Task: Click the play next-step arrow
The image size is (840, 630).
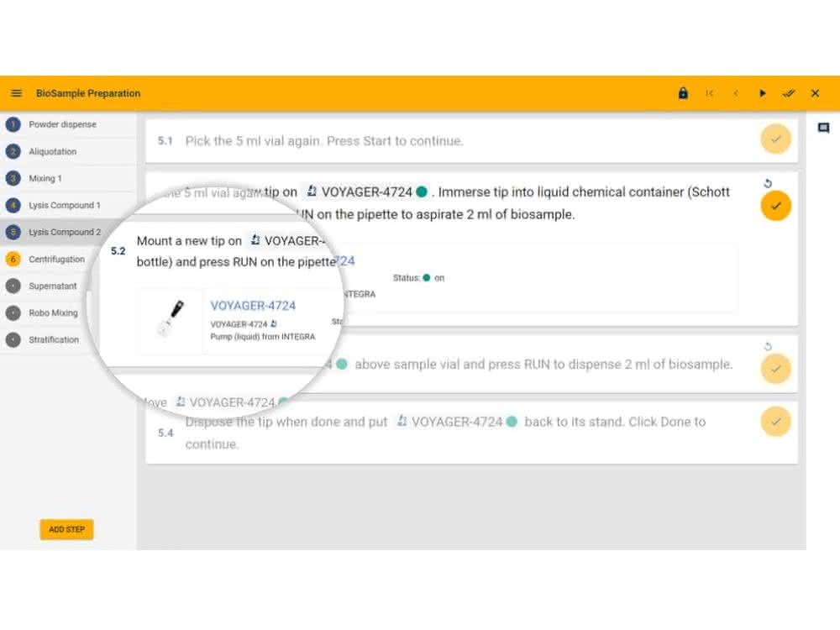Action: pos(763,93)
